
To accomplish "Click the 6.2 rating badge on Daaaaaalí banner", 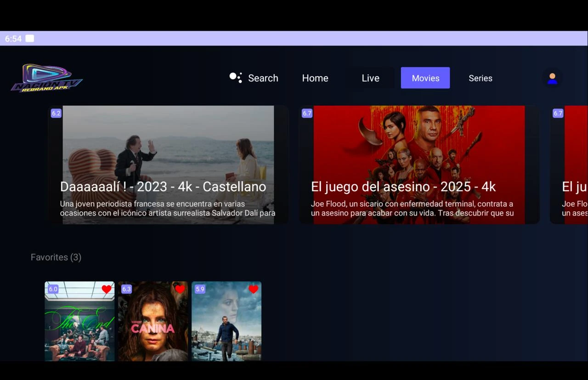I will coord(56,113).
